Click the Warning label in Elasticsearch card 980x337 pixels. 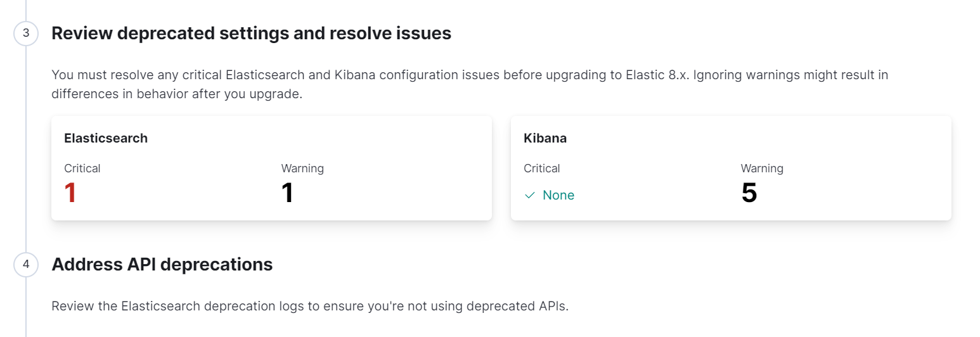(x=302, y=168)
